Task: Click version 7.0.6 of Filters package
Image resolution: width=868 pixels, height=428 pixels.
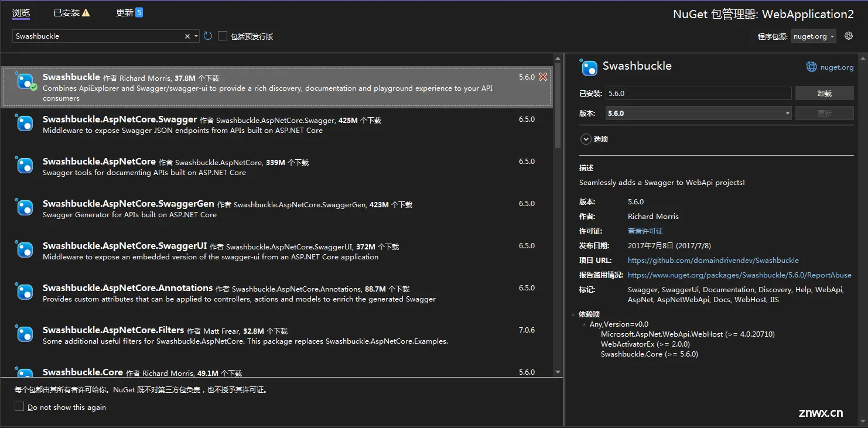Action: pyautogui.click(x=527, y=330)
